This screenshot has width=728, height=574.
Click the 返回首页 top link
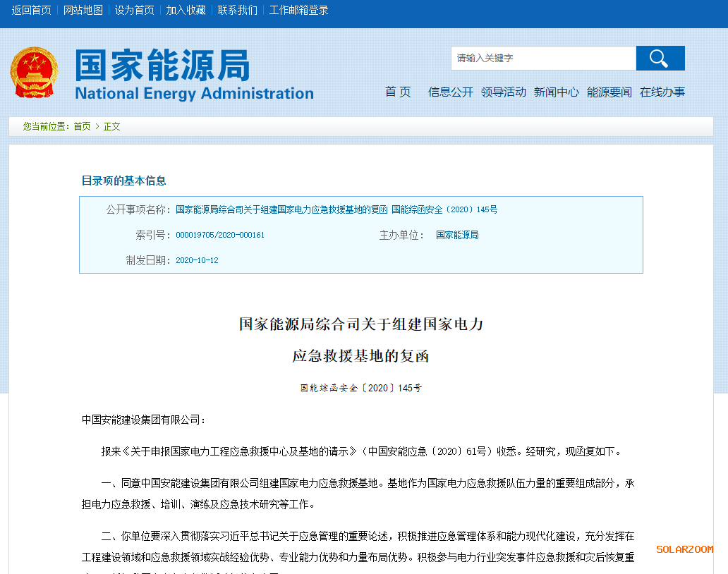[31, 11]
